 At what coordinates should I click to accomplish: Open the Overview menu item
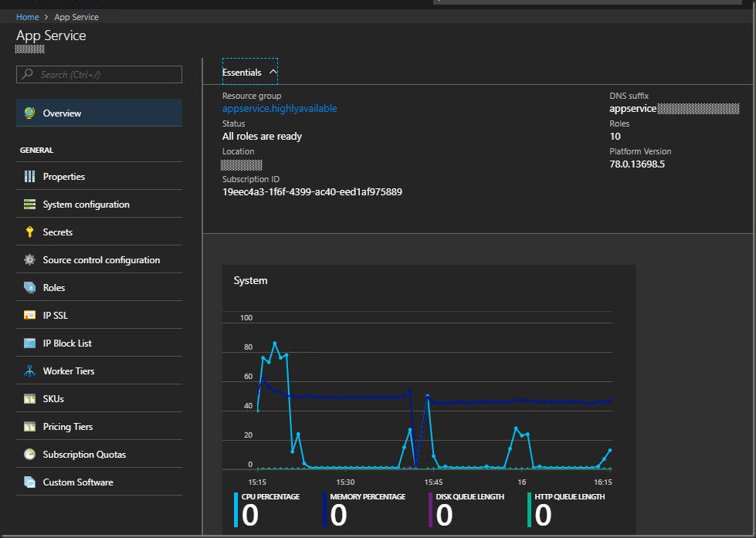coord(62,113)
